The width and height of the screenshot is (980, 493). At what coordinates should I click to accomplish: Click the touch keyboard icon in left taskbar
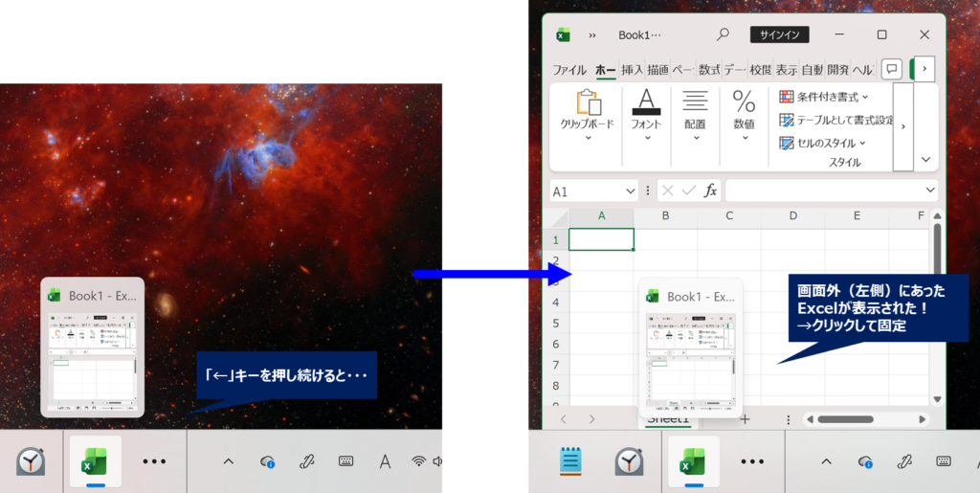[345, 461]
